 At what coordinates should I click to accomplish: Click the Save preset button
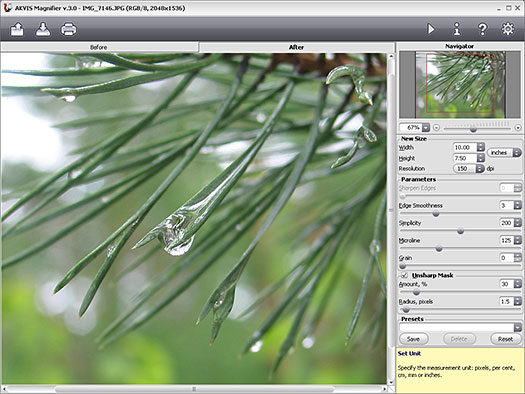414,339
